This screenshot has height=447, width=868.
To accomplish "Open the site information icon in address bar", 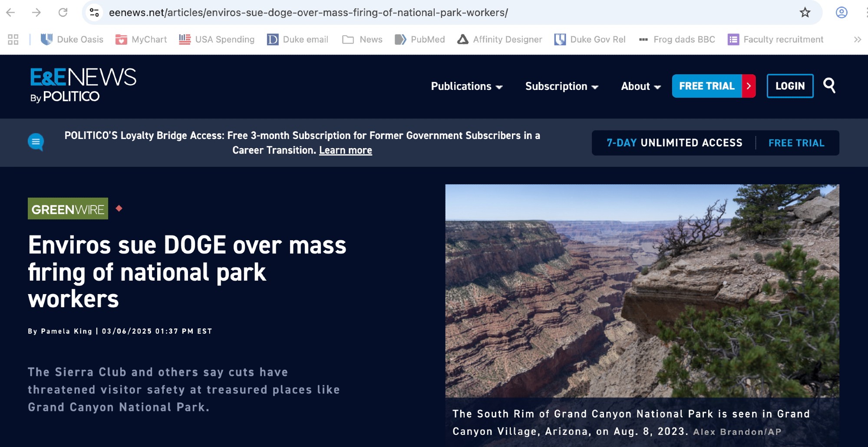I will click(x=94, y=13).
